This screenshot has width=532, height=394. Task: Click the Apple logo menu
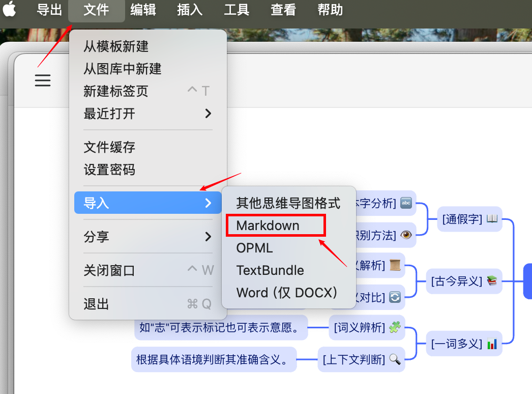tap(10, 9)
